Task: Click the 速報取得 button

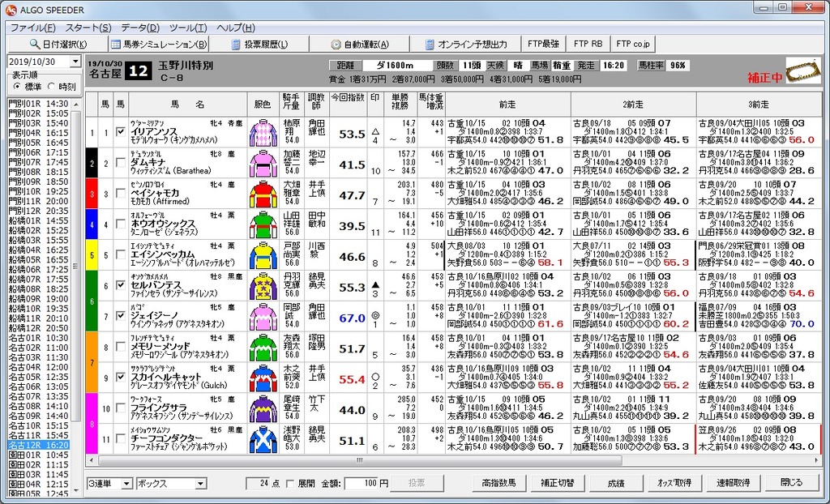Action: 733,483
